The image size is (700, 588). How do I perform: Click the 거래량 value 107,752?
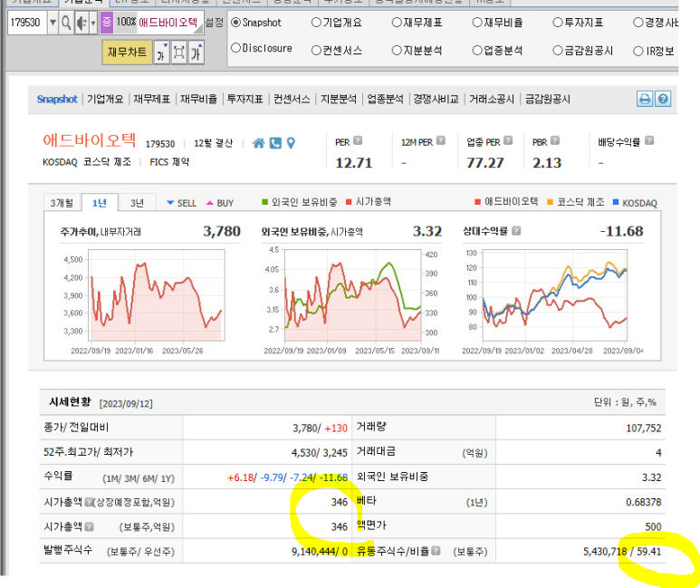point(643,428)
